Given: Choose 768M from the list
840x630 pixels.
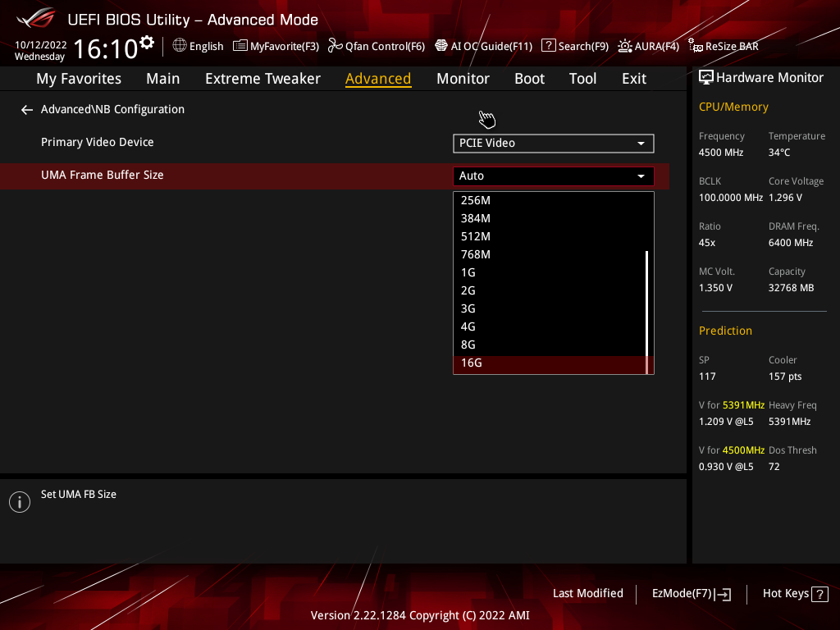Looking at the screenshot, I should 550,254.
